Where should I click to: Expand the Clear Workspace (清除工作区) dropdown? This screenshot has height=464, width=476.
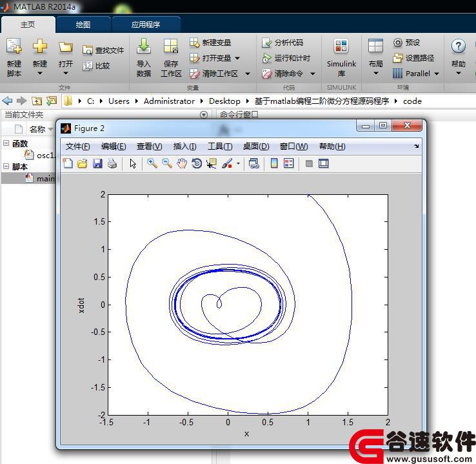pyautogui.click(x=248, y=74)
